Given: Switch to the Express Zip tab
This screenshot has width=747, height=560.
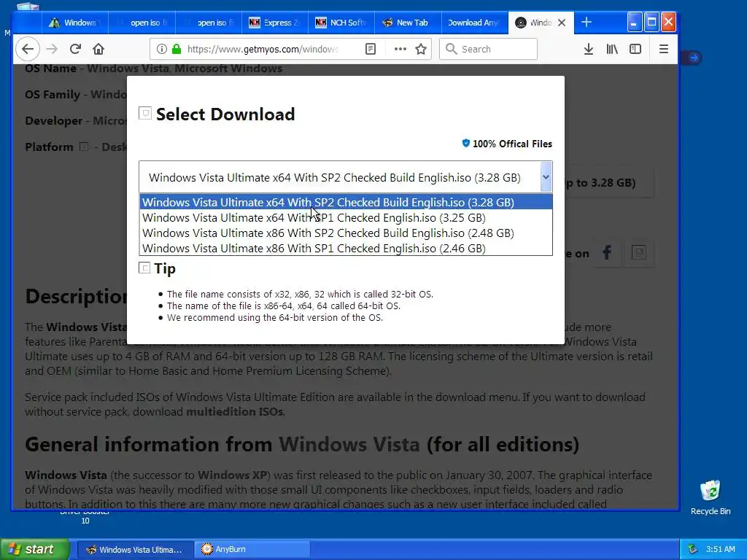Looking at the screenshot, I should tap(275, 23).
